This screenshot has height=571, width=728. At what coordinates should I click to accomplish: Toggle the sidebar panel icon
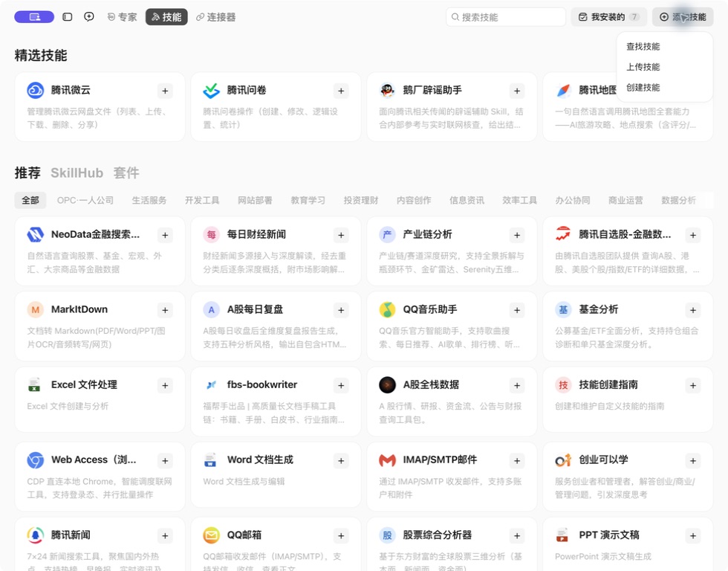pyautogui.click(x=68, y=17)
